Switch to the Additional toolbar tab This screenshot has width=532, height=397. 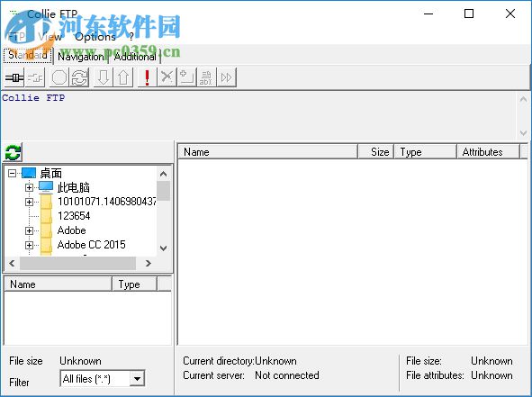[x=135, y=57]
